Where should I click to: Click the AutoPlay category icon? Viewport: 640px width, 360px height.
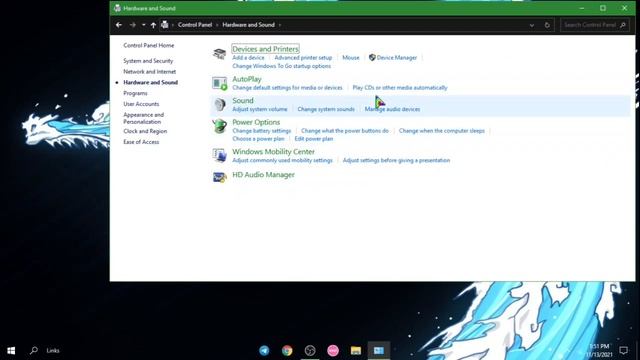219,83
